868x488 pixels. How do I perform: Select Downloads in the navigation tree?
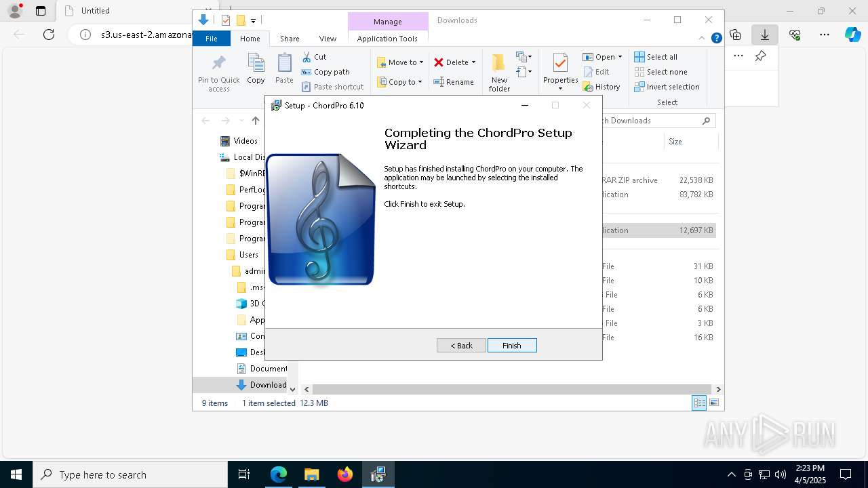coord(262,385)
